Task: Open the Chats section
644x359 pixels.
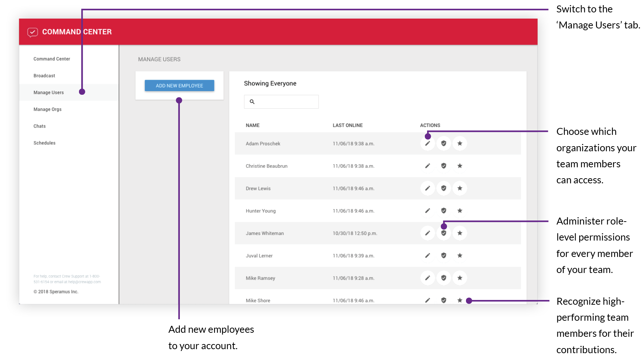Action: point(39,126)
